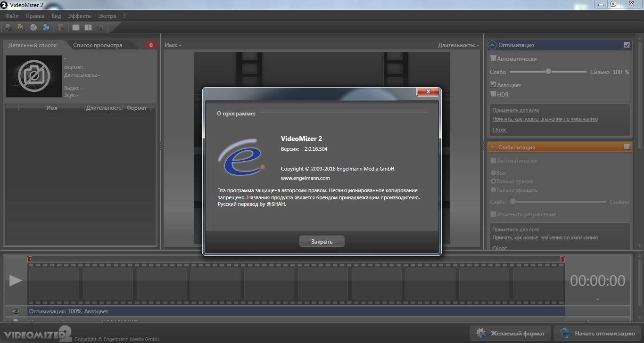Screen dimensions: 644x343
Task: Enable the HDR checkbox
Action: [493, 94]
